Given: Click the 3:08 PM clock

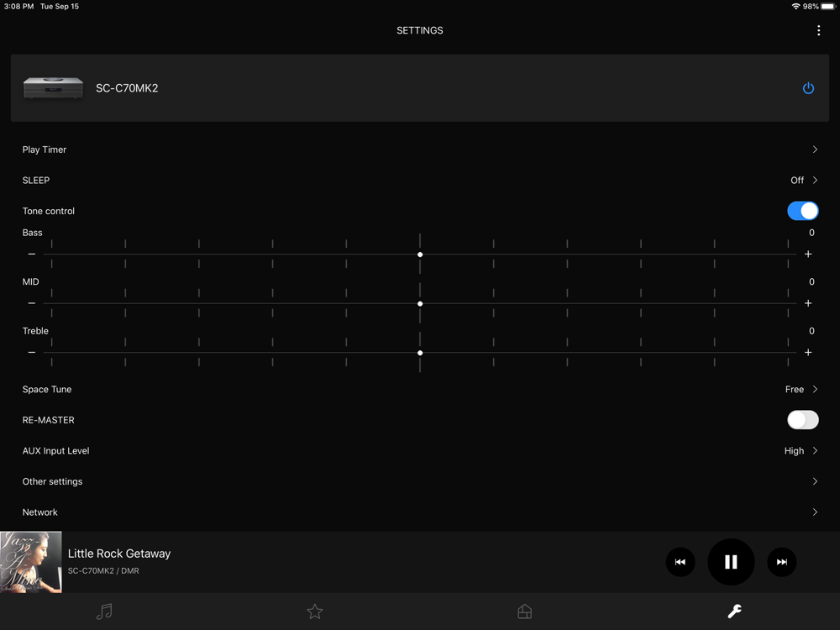Looking at the screenshot, I should point(18,7).
